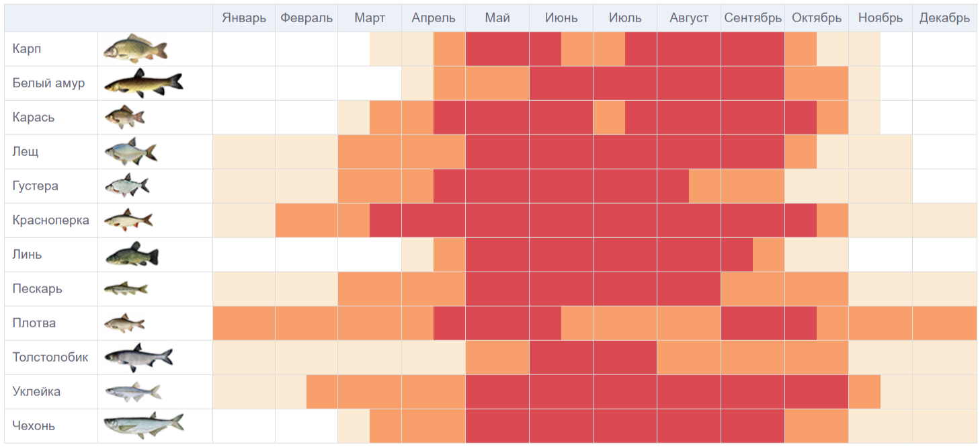The width and height of the screenshot is (980, 447).
Task: Select the Пескарь fish image
Action: (126, 288)
